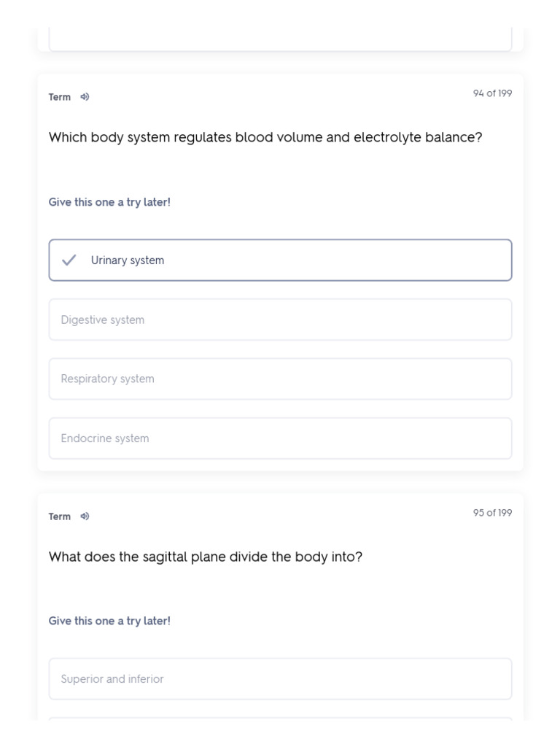Choose the Digestive system answer
Screen dimensions: 560x747
pyautogui.click(x=280, y=320)
